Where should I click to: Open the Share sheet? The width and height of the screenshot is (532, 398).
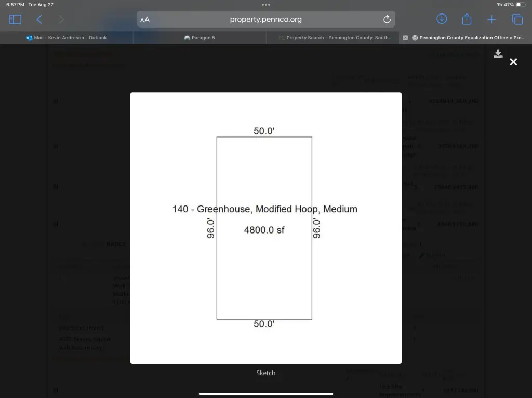pyautogui.click(x=467, y=19)
